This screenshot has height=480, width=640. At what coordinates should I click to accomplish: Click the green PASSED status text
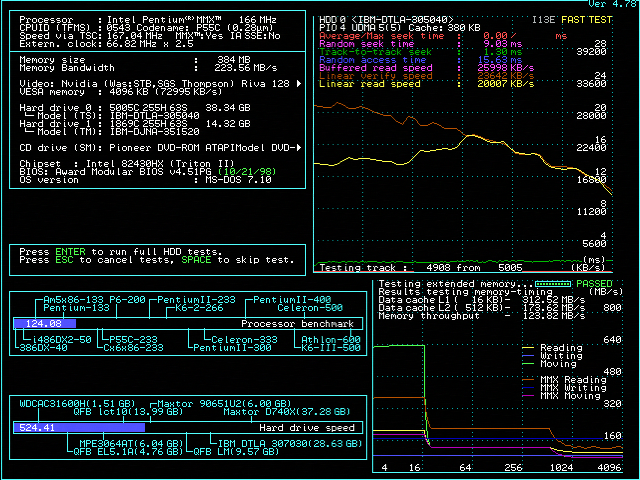tap(594, 284)
